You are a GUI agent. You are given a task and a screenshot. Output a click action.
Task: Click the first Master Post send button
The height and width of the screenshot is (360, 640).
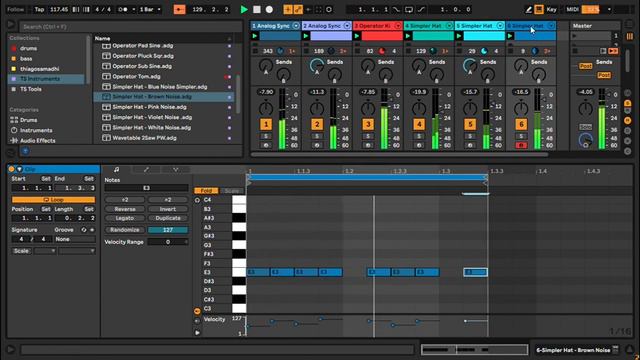coord(586,66)
